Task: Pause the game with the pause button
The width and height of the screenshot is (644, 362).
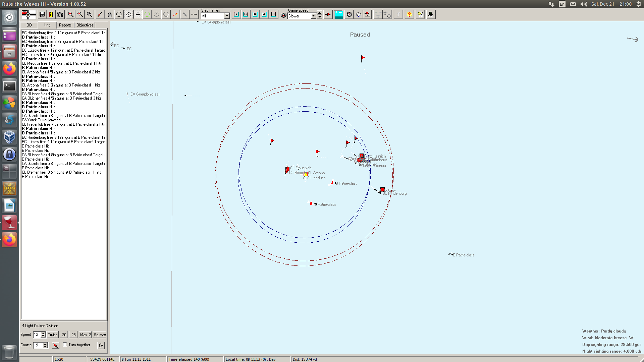Action: 274,14
